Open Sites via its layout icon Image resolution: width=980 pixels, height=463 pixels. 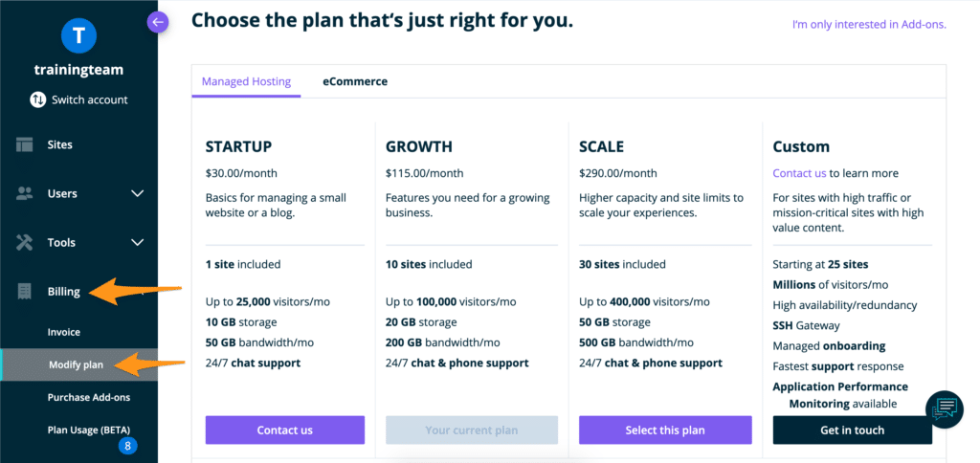(x=24, y=145)
